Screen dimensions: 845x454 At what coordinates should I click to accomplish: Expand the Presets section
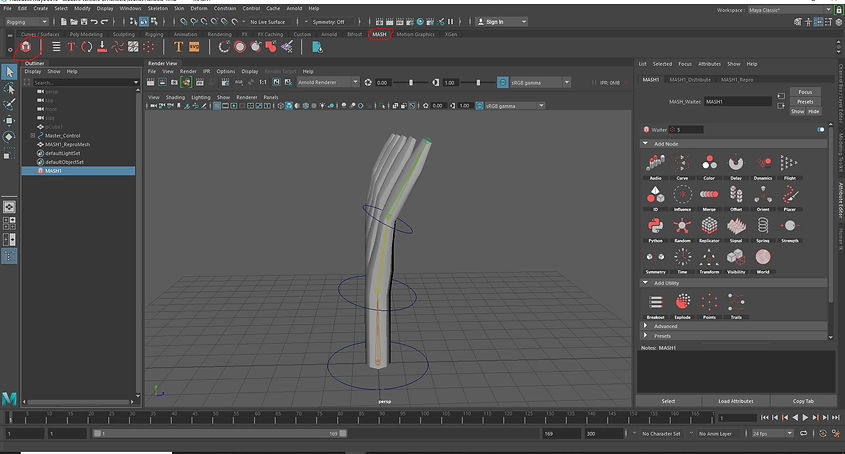[x=645, y=335]
